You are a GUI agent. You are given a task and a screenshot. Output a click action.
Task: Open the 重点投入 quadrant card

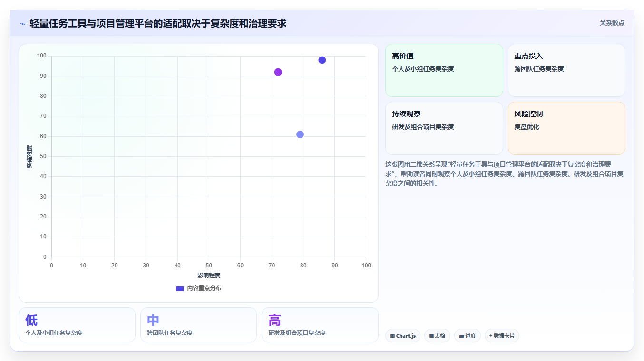pyautogui.click(x=566, y=70)
